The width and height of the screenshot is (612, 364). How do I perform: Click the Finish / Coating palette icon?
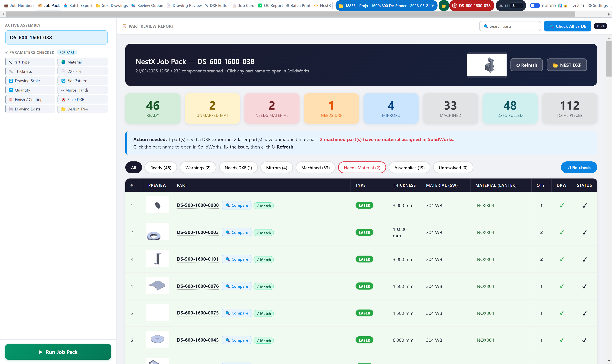tap(11, 100)
